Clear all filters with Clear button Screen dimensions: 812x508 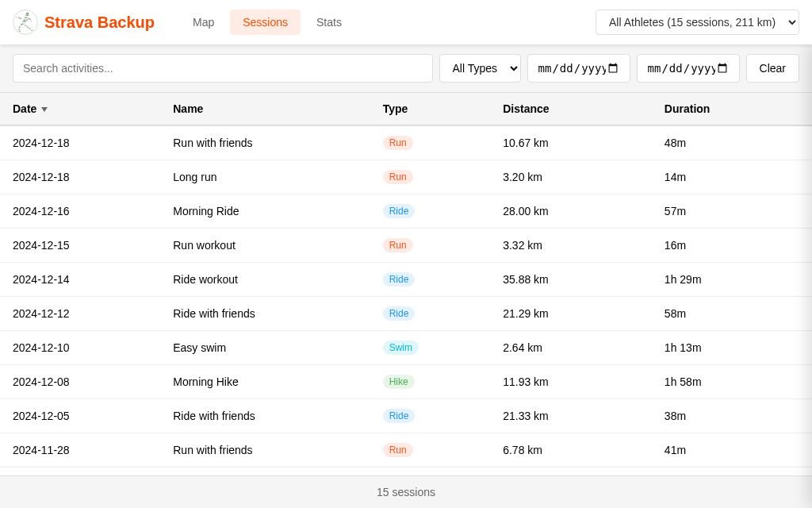(x=772, y=68)
